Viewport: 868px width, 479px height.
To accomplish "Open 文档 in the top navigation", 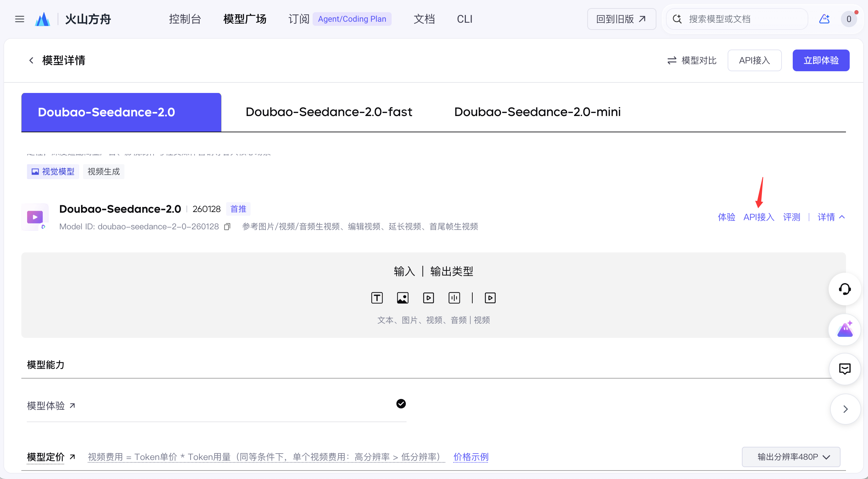I will pyautogui.click(x=424, y=19).
